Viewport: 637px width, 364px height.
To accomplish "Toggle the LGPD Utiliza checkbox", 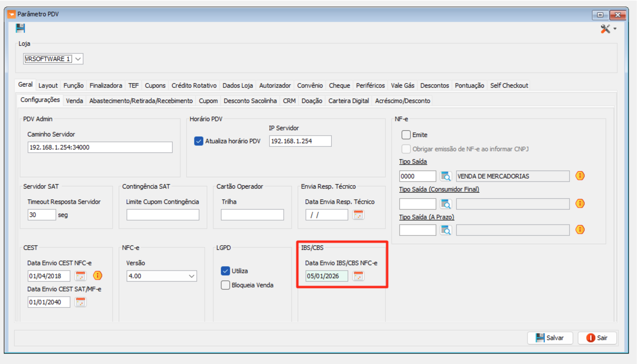I will point(225,271).
